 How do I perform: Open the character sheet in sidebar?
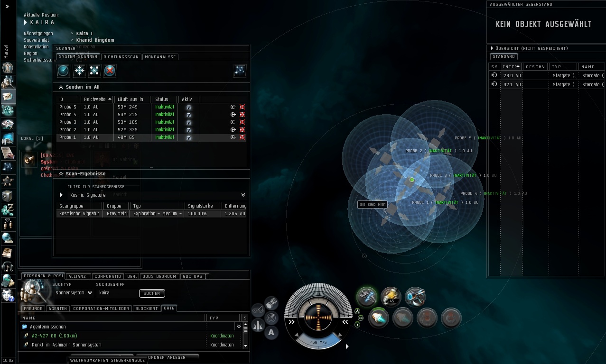point(8,68)
